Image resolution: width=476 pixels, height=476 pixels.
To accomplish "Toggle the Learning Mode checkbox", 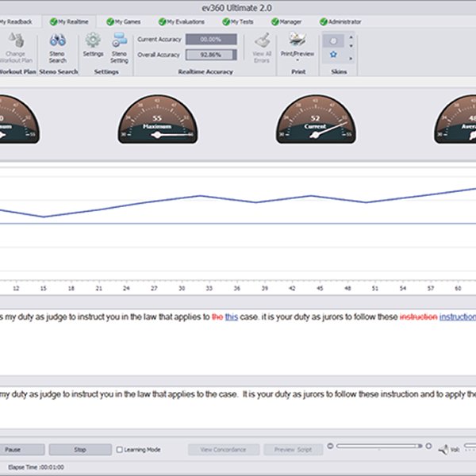I will (x=120, y=450).
